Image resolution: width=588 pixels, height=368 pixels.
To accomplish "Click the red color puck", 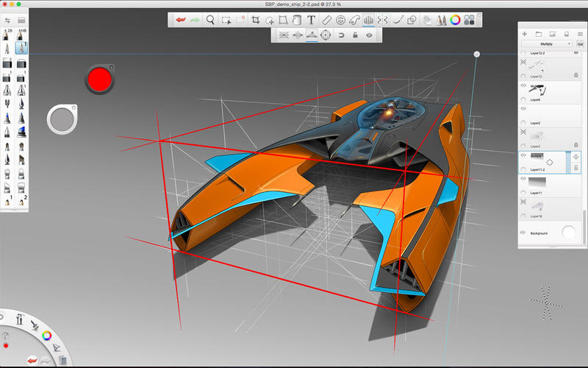I will pos(98,79).
